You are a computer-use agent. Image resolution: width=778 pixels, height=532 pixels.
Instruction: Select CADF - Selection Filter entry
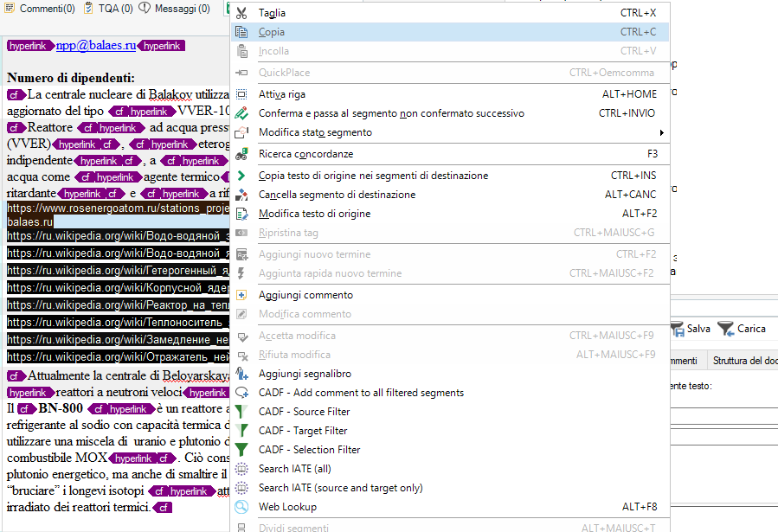(x=450, y=450)
